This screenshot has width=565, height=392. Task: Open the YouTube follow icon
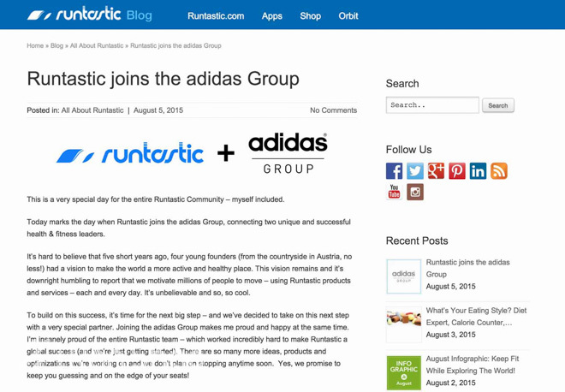click(394, 192)
